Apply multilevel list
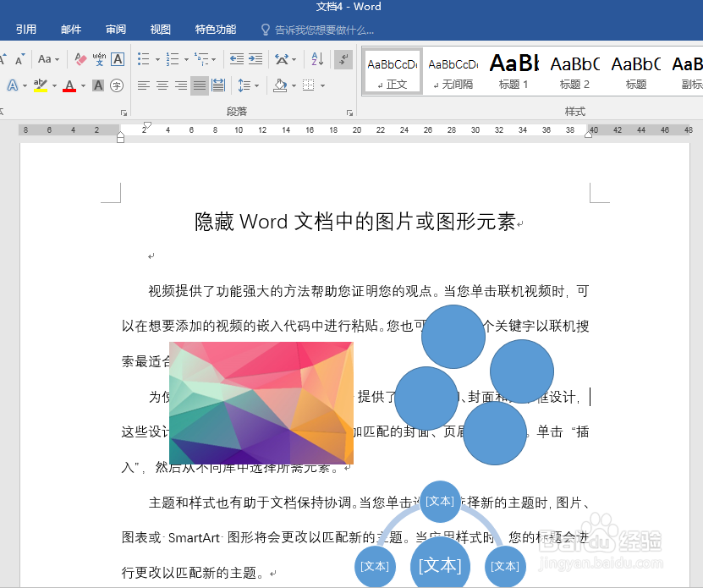The width and height of the screenshot is (703, 588). [201, 59]
